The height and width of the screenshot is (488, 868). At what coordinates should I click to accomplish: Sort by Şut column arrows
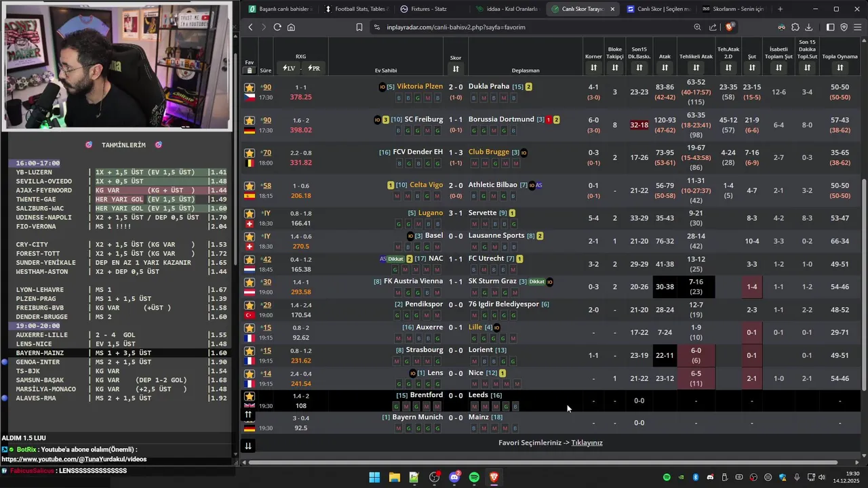pos(752,68)
